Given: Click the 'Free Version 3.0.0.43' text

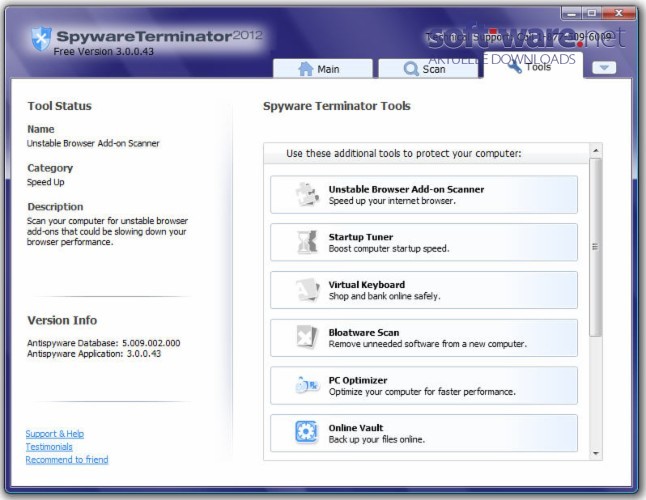Looking at the screenshot, I should coord(103,51).
